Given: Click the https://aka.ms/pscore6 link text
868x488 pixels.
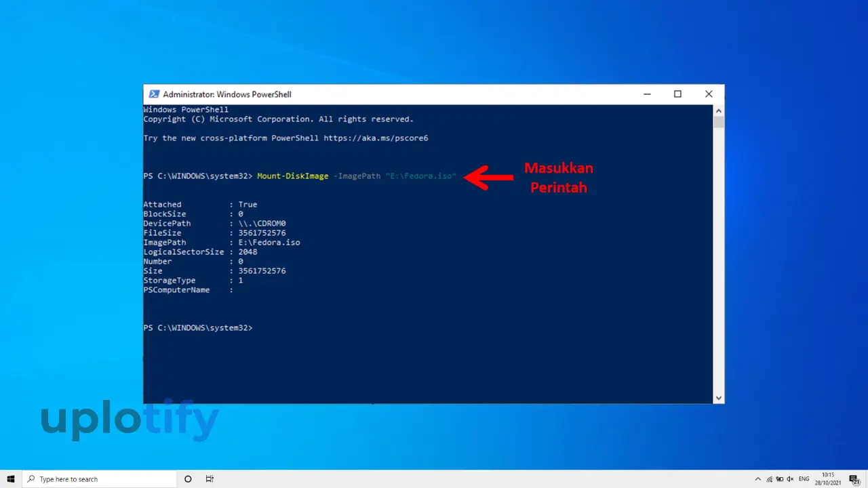Looking at the screenshot, I should click(376, 138).
